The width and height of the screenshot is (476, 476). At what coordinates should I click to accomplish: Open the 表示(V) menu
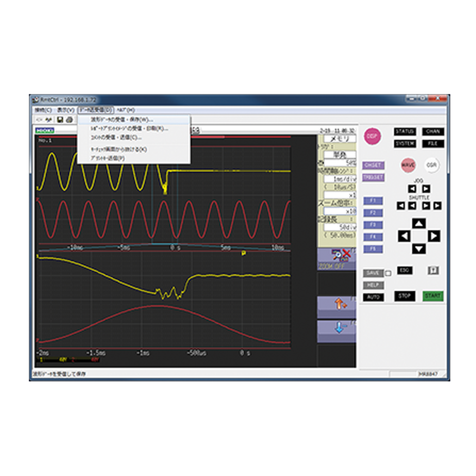[66, 110]
